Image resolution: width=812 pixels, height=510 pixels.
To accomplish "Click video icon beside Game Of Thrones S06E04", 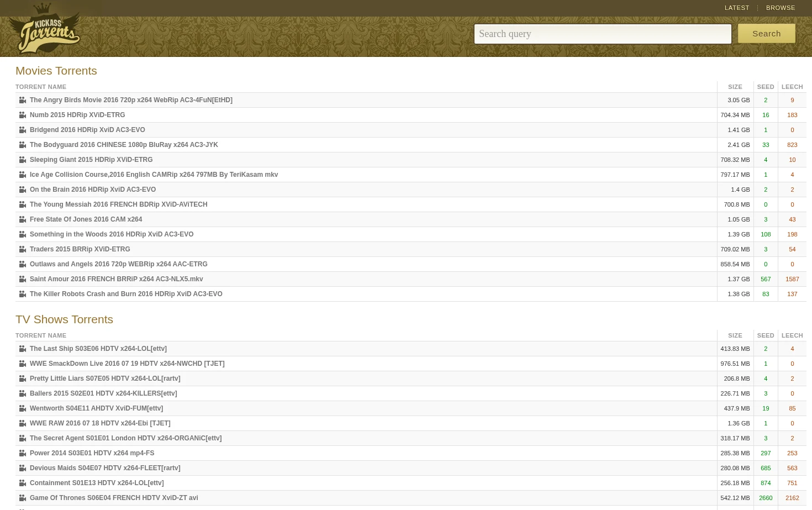I will (x=23, y=498).
